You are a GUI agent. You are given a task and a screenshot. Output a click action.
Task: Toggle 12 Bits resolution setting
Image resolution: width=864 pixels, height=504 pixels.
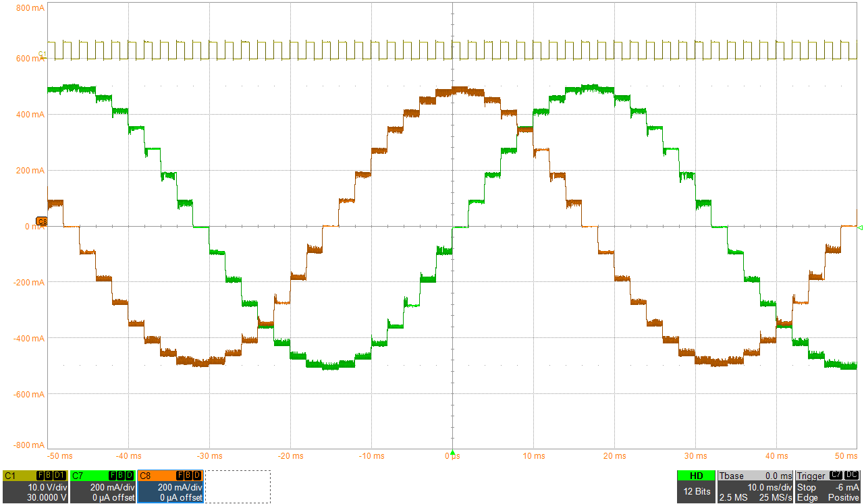click(696, 491)
